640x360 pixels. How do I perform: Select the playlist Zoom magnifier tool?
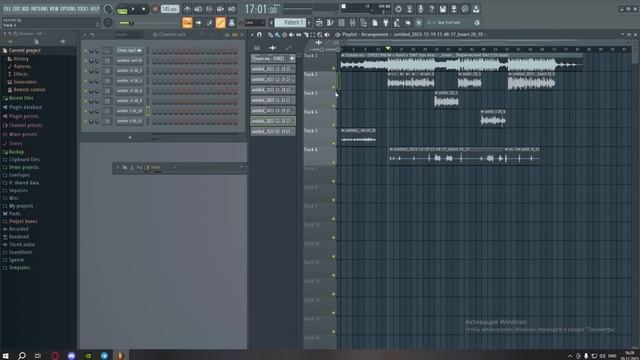320,35
